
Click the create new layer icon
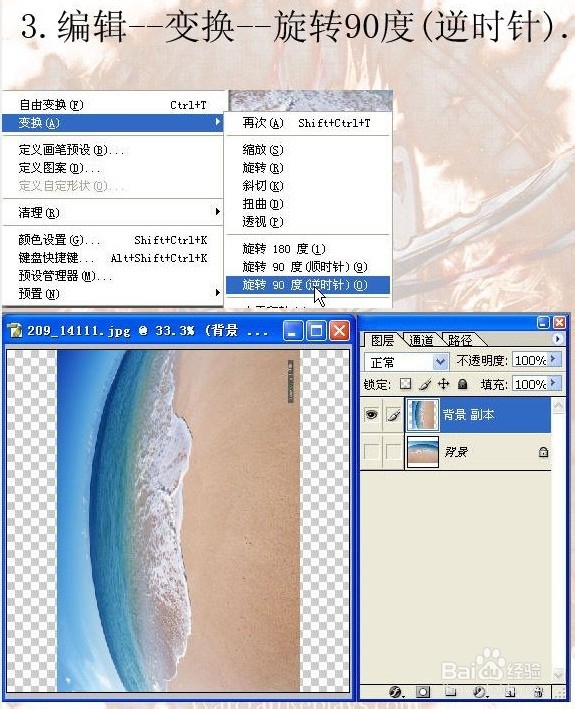coord(510,692)
